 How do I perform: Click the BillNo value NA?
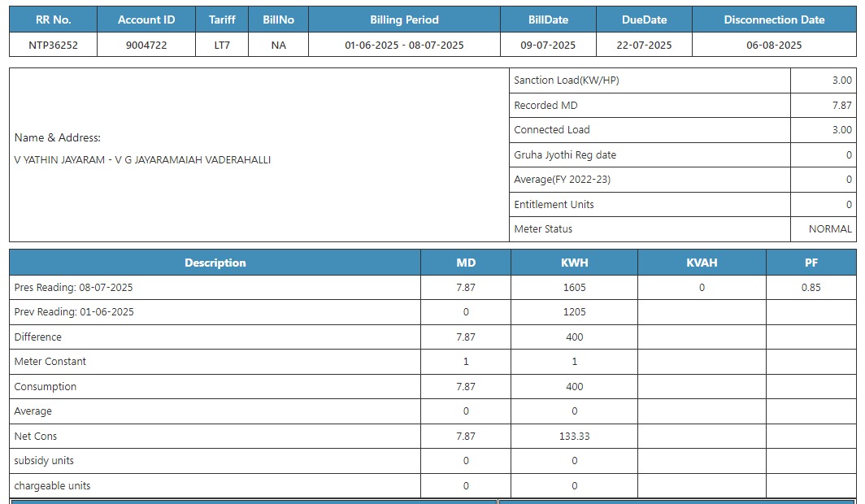279,46
